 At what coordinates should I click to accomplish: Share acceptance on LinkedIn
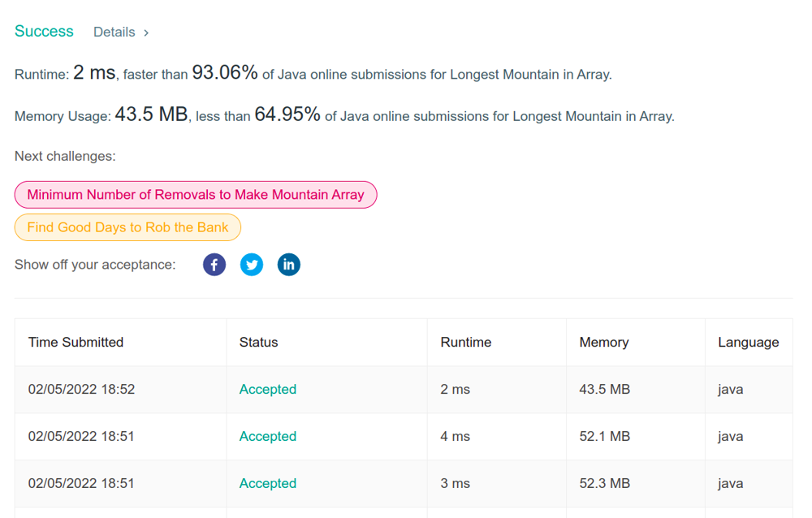288,265
